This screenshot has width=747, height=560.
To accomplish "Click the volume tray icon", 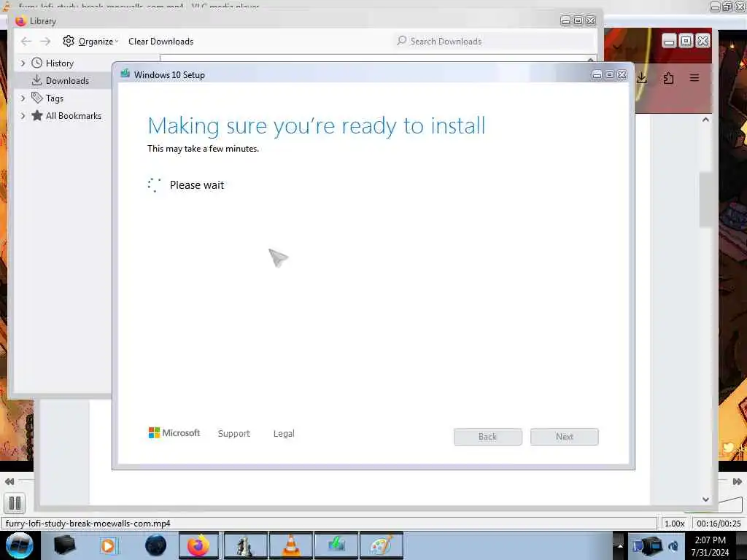I will point(673,546).
